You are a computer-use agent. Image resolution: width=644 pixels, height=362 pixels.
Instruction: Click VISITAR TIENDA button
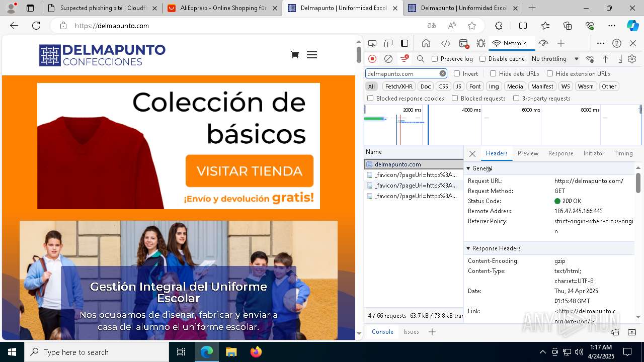click(x=250, y=171)
